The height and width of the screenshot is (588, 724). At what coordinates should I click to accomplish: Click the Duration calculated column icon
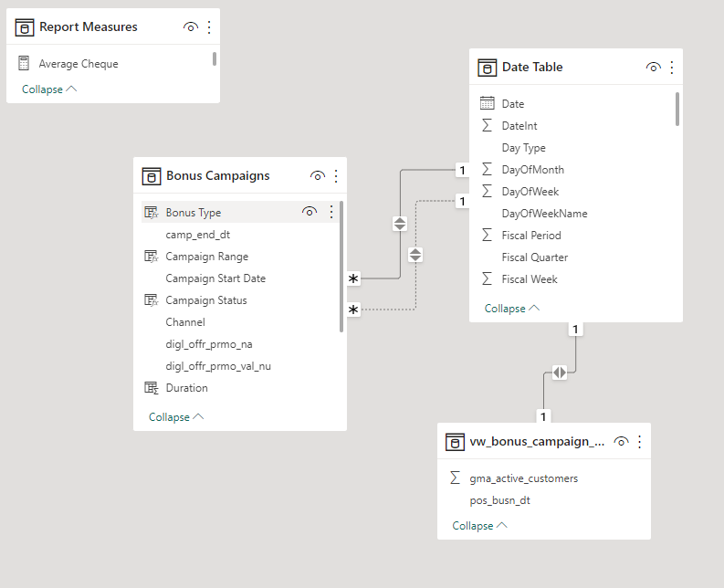(x=151, y=388)
